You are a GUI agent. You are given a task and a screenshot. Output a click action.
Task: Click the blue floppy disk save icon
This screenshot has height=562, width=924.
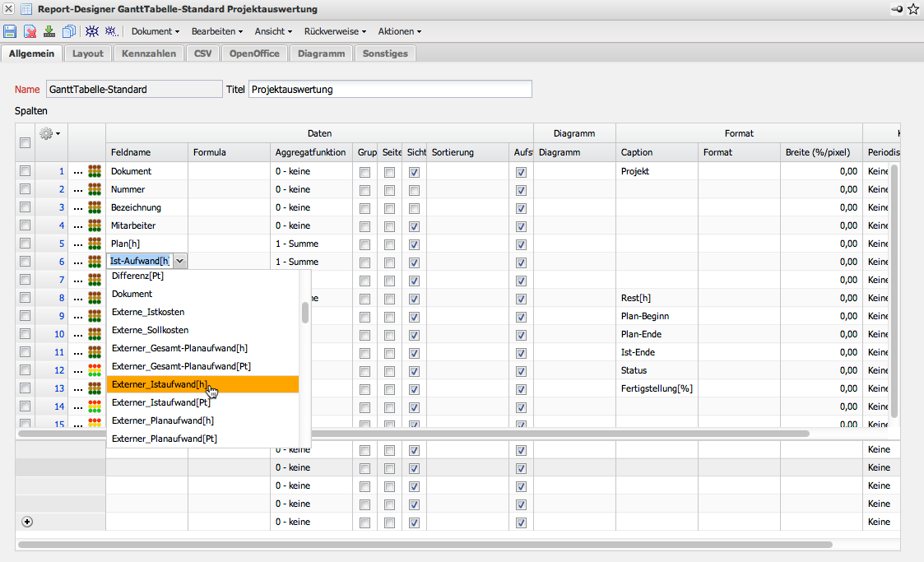click(x=10, y=31)
